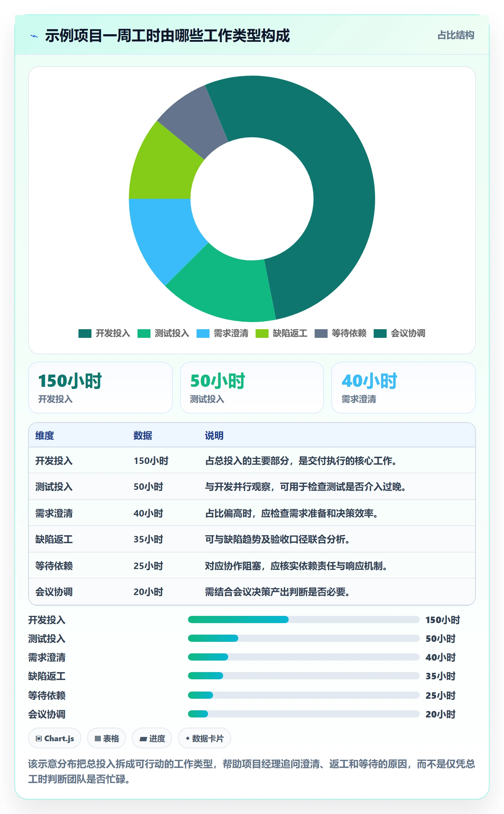Click description 与开发并行观察，可用于检查测试是否介入过晚。
The height and width of the screenshot is (814, 504).
(306, 487)
